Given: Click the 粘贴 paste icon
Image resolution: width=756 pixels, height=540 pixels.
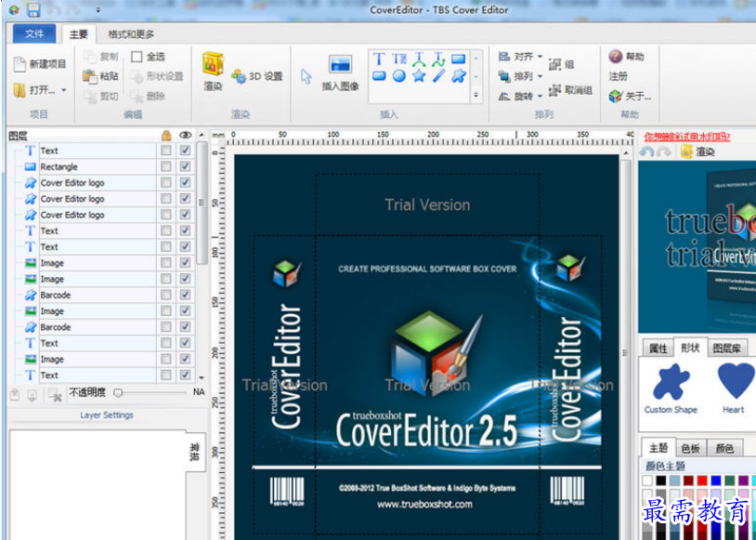Looking at the screenshot, I should click(90, 76).
